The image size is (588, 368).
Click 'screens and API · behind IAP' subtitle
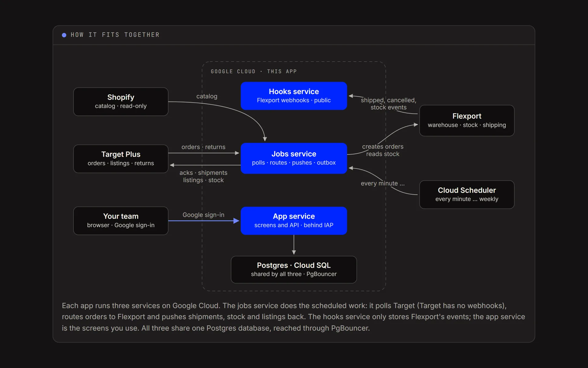tap(294, 225)
